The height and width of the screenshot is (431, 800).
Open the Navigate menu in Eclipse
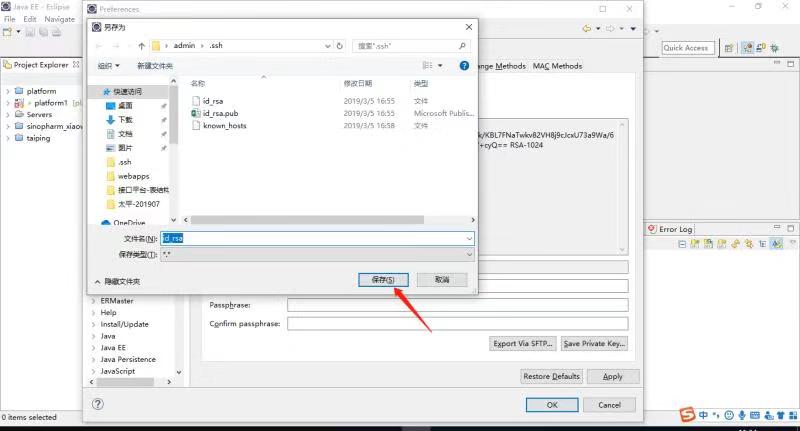59,19
